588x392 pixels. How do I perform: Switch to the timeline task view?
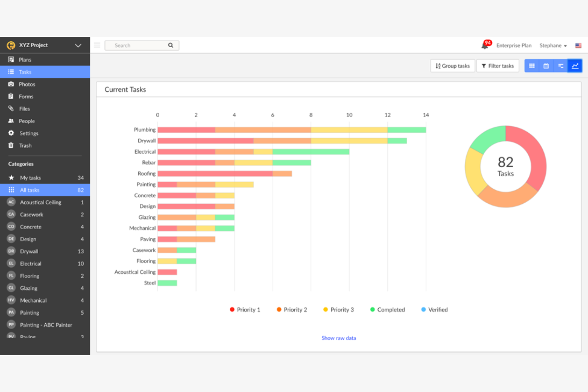pyautogui.click(x=561, y=66)
